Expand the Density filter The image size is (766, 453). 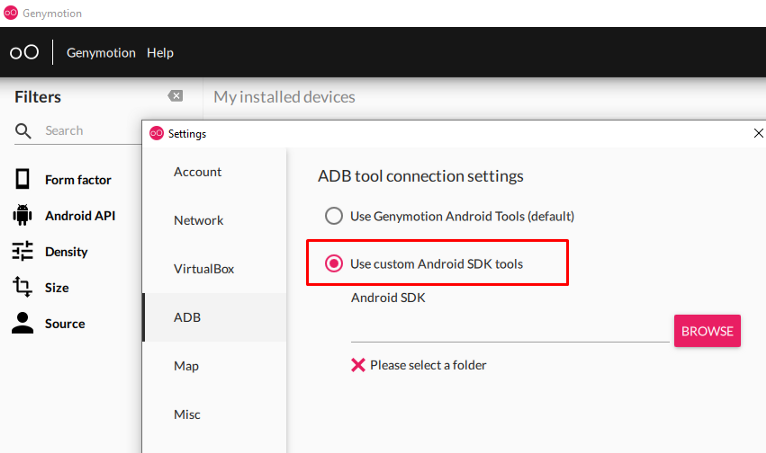click(x=66, y=252)
